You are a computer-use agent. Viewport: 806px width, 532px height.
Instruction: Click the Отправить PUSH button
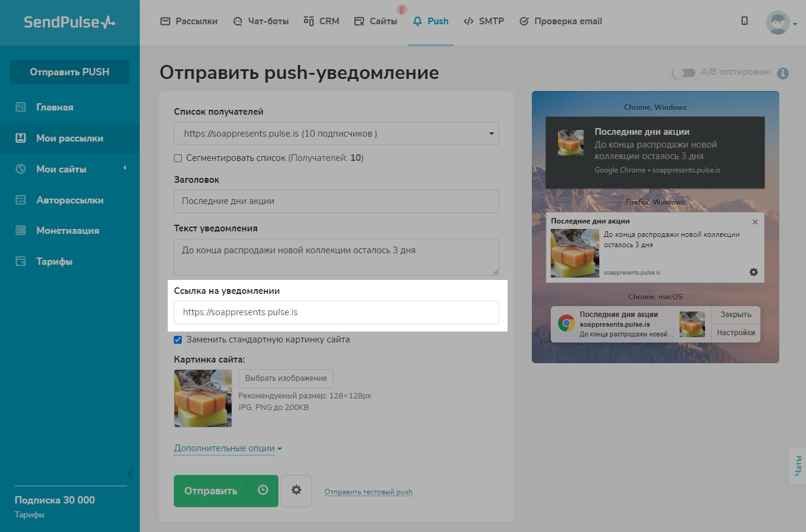tap(69, 72)
